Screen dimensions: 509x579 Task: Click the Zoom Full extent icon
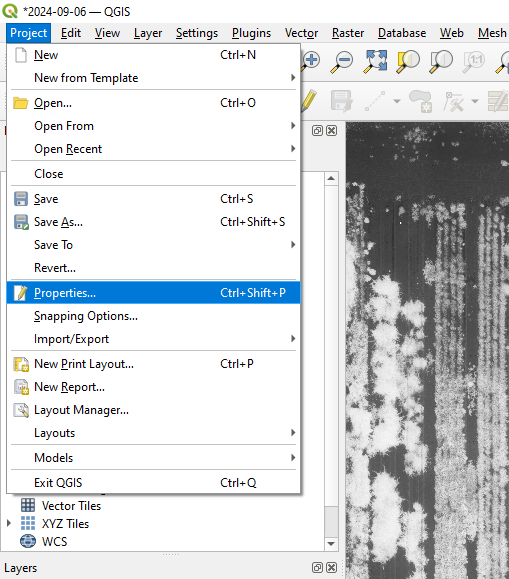tap(375, 61)
